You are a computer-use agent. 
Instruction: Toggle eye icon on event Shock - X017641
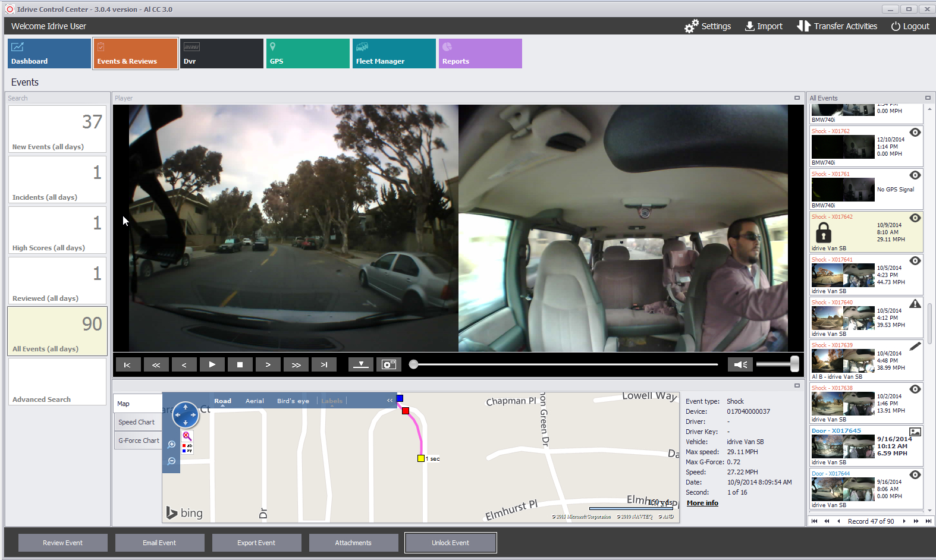[915, 261]
